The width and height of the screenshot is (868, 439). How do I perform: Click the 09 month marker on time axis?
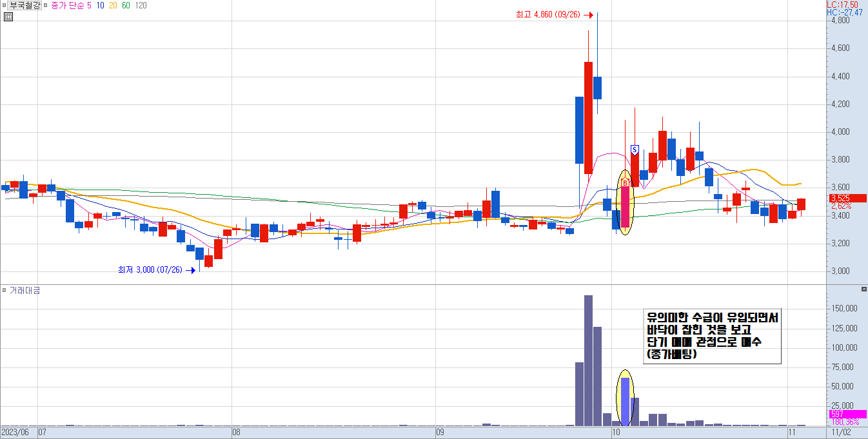coord(441,431)
